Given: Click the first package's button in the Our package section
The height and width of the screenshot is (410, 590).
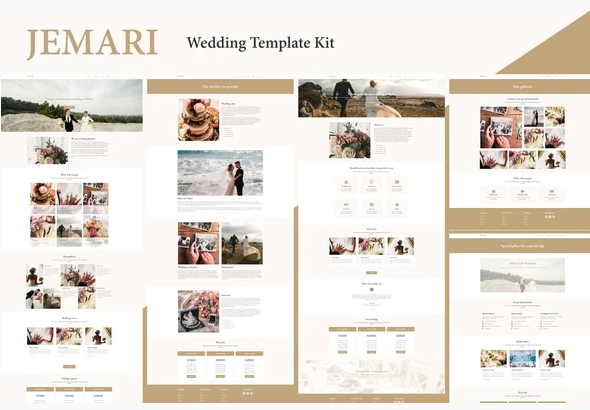Looking at the screenshot, I should [342, 352].
